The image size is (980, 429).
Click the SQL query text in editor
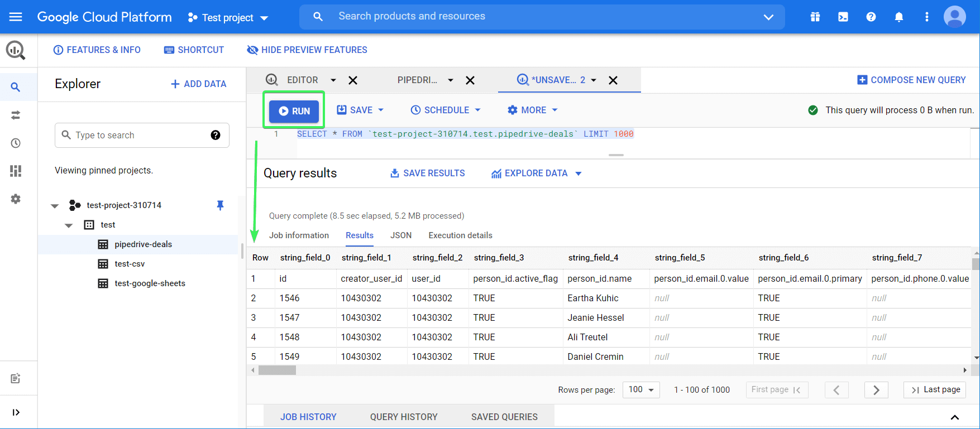(465, 134)
